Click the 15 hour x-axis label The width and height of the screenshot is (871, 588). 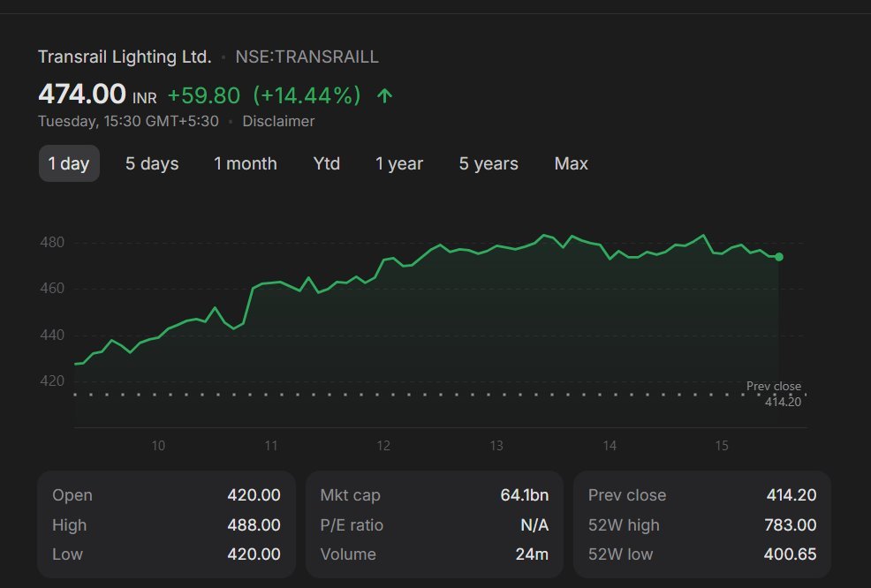click(722, 445)
